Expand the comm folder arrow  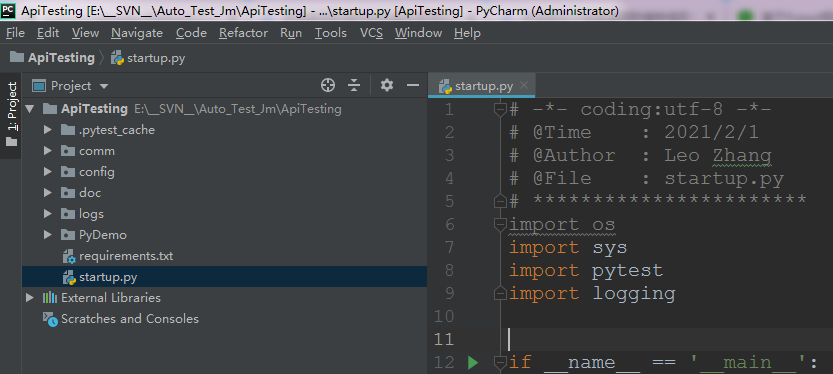click(x=48, y=151)
